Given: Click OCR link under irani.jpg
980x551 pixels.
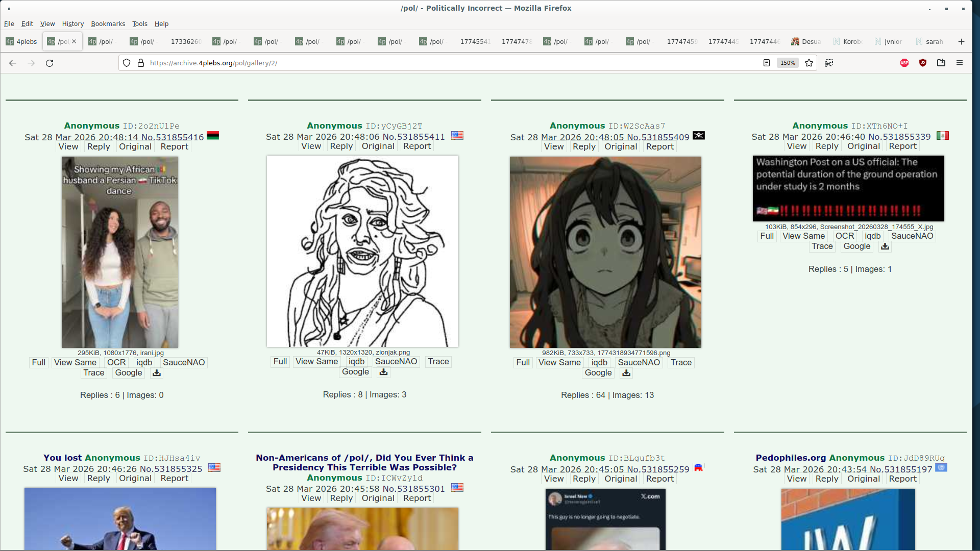Looking at the screenshot, I should (x=116, y=362).
